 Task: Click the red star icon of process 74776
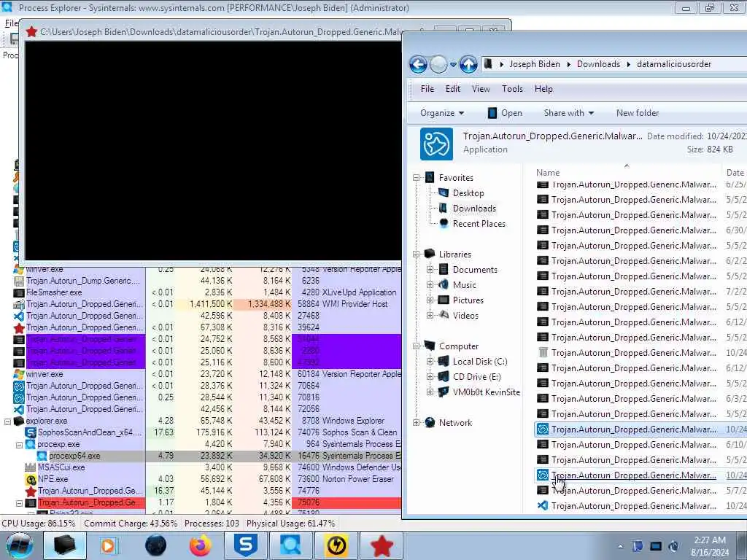coord(31,491)
